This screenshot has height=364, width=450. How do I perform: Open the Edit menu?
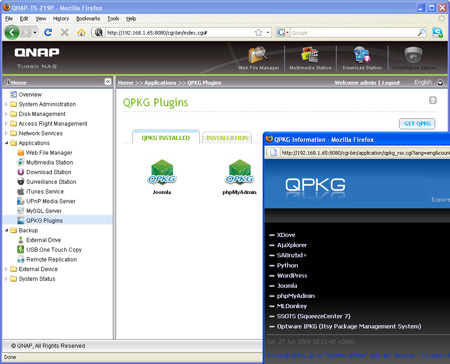[x=24, y=19]
